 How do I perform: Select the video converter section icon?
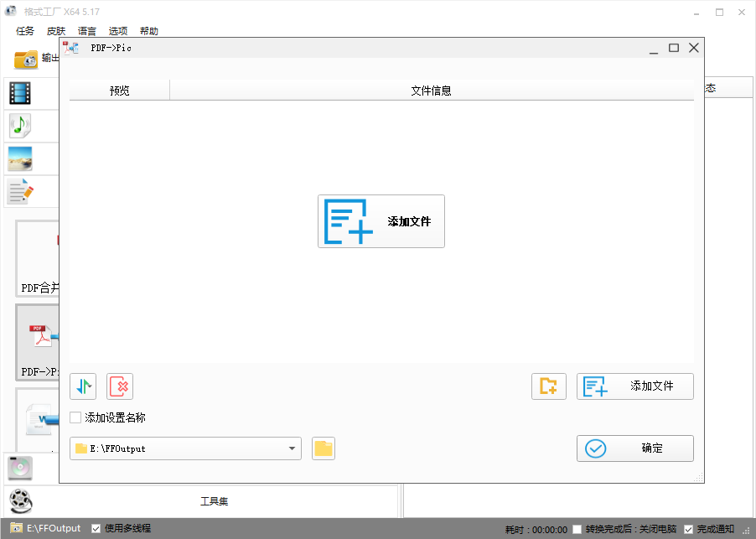[19, 93]
